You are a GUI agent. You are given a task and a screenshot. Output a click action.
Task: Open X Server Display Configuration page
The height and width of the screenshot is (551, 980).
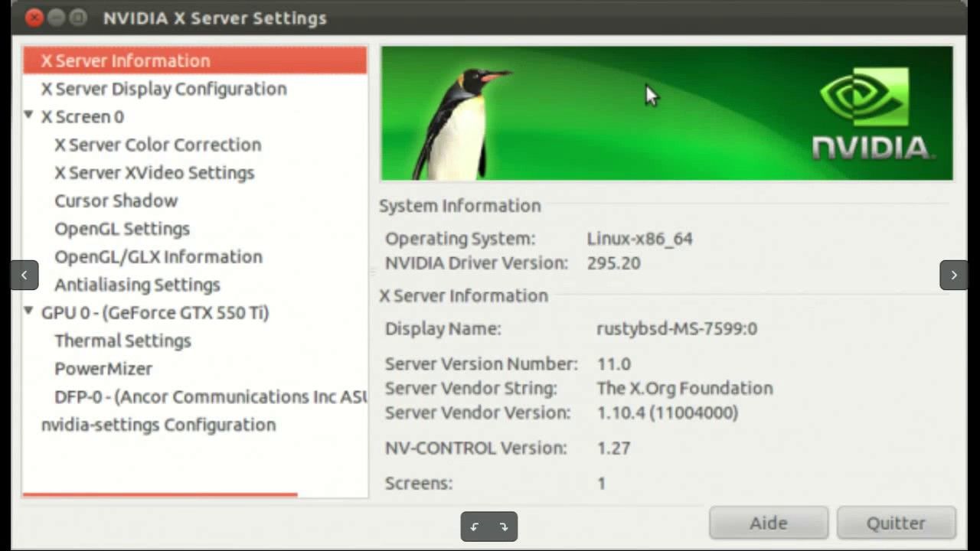pyautogui.click(x=164, y=89)
